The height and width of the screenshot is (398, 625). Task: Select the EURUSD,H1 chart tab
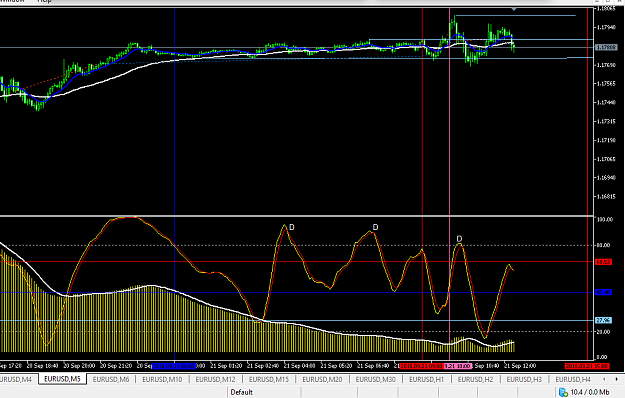pyautogui.click(x=426, y=379)
